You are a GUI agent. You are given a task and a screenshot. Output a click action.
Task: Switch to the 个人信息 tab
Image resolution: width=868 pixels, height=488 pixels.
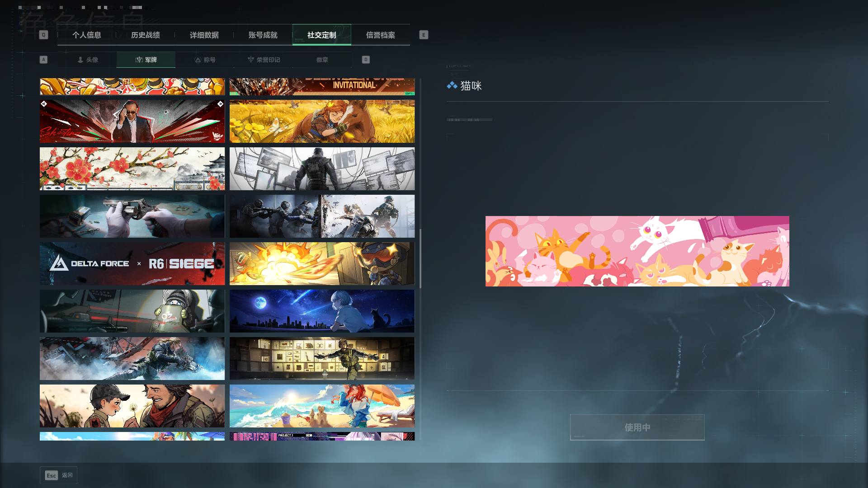click(87, 35)
